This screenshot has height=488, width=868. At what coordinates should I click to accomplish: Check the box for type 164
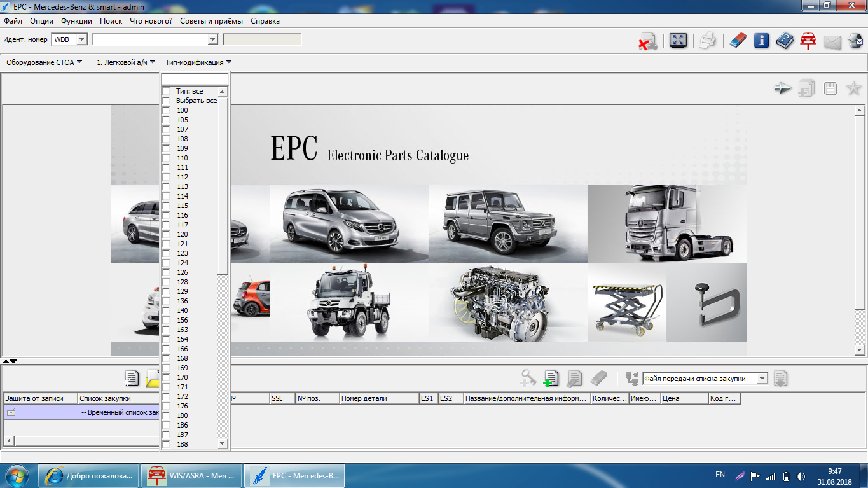tap(167, 340)
